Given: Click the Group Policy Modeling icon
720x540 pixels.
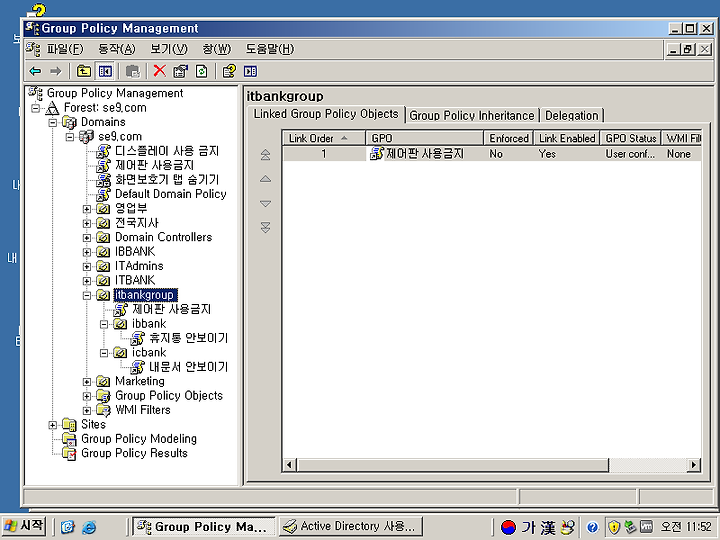Looking at the screenshot, I should 69,439.
